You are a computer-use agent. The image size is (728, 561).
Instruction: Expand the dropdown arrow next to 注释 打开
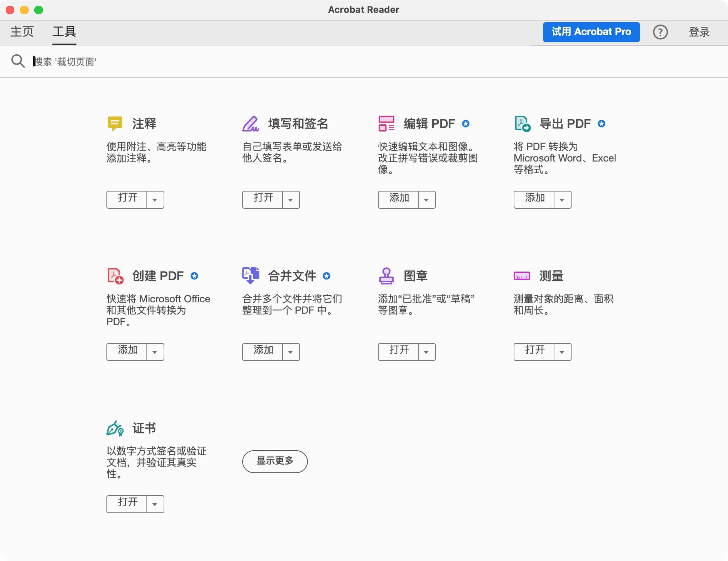tap(155, 200)
